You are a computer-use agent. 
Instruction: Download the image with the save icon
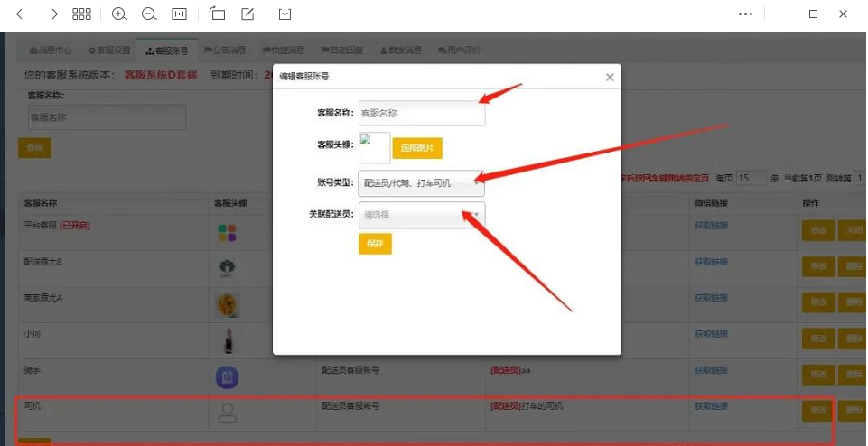click(x=285, y=14)
